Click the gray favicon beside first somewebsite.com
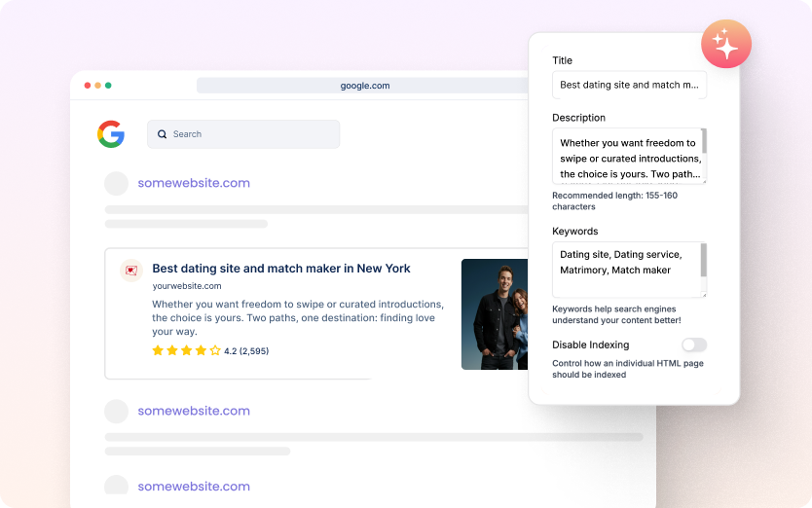Image resolution: width=812 pixels, height=508 pixels. [116, 183]
